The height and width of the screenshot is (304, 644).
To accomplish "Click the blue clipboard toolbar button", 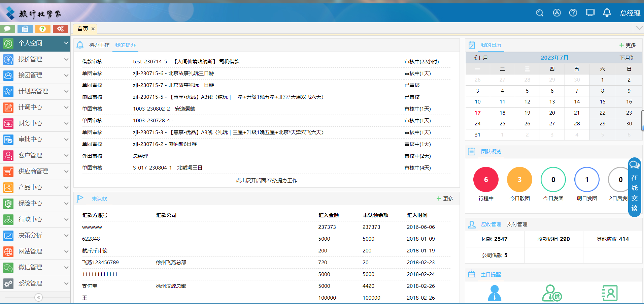I will click(x=25, y=29).
